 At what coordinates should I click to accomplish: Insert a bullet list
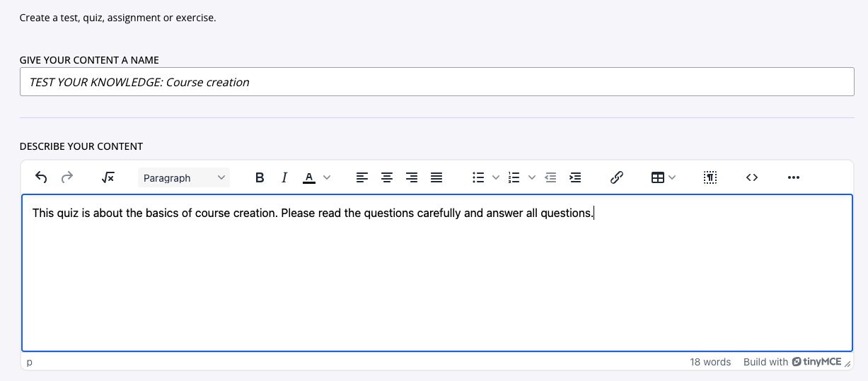tap(478, 177)
